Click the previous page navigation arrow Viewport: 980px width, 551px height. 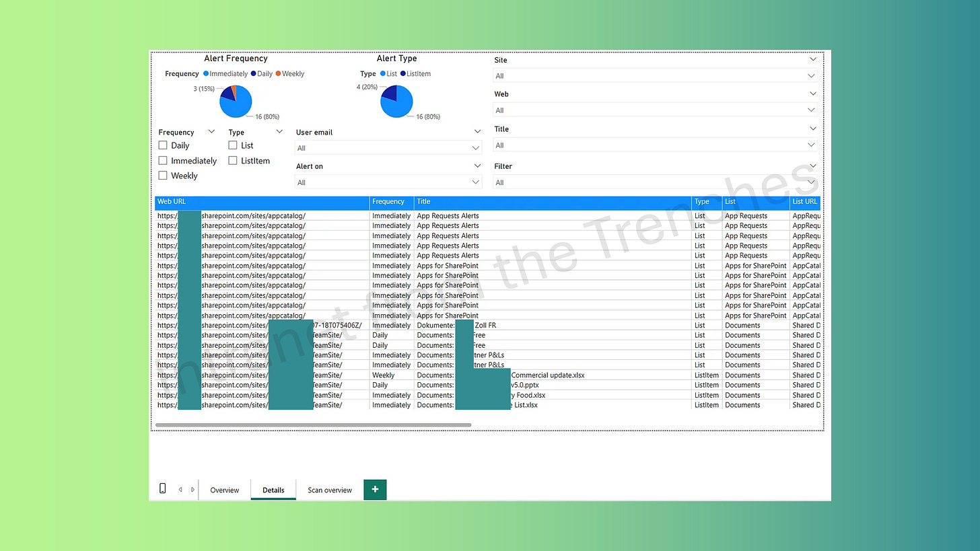click(x=180, y=489)
